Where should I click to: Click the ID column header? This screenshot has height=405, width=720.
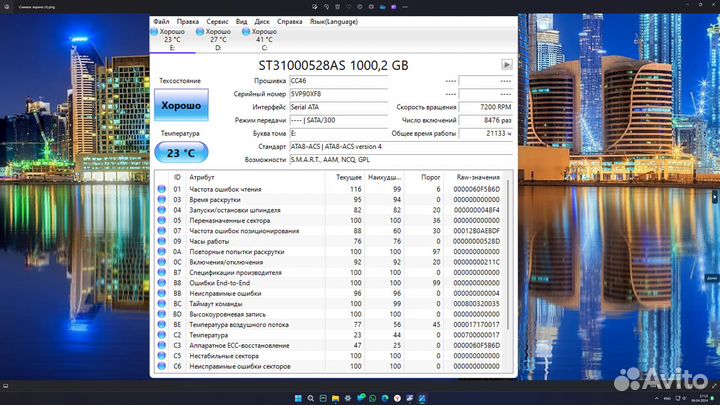[177, 177]
